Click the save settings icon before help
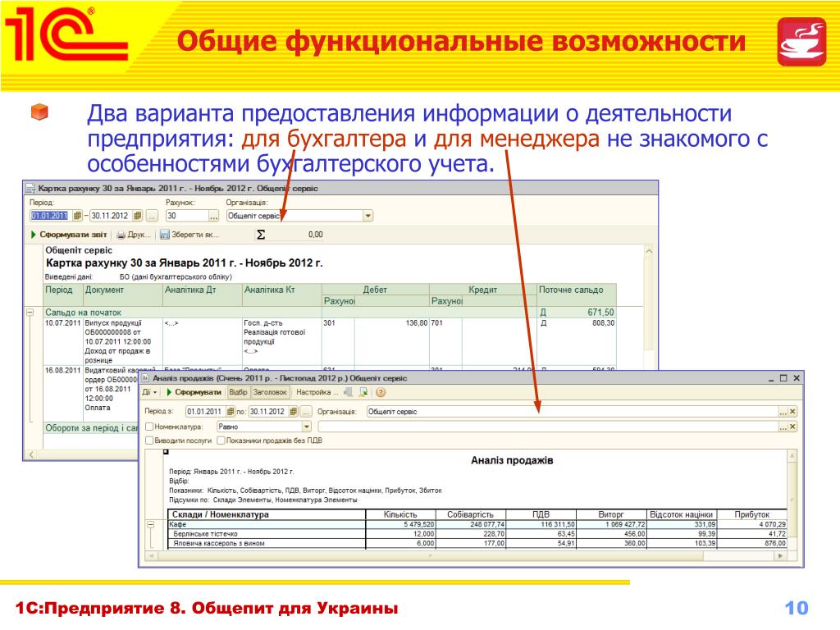Image resolution: width=840 pixels, height=630 pixels. click(363, 392)
